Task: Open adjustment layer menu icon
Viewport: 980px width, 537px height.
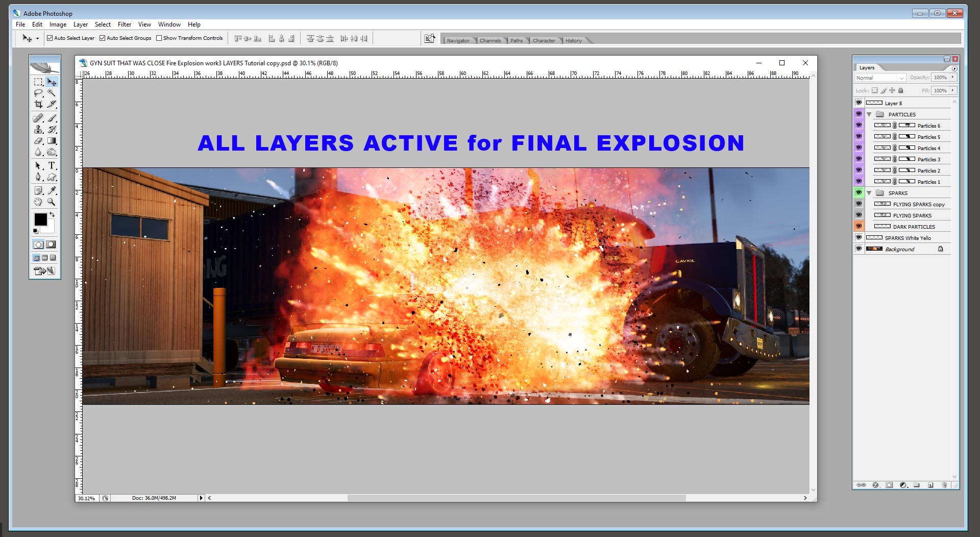Action: tap(904, 485)
